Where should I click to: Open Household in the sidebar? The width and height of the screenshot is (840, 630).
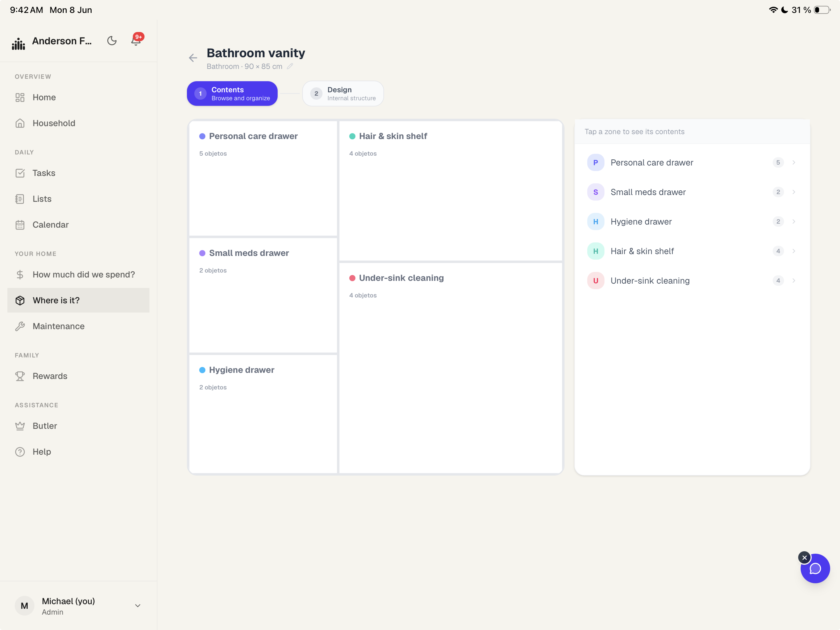pyautogui.click(x=78, y=123)
